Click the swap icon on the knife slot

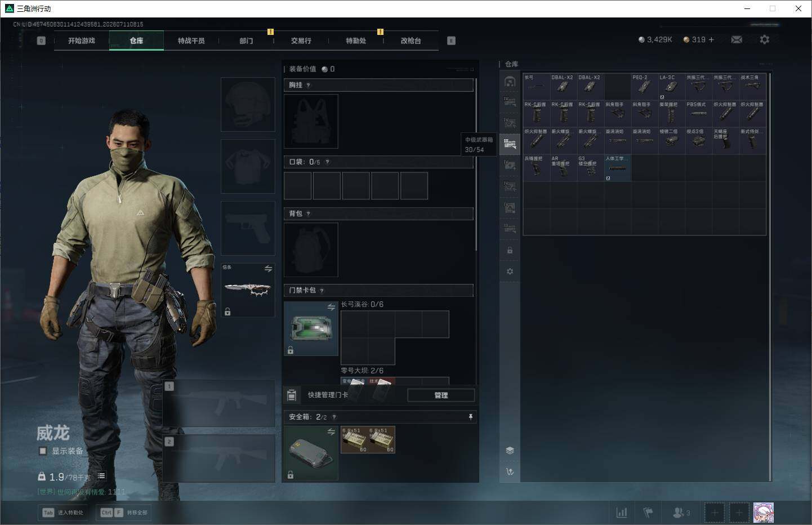(x=268, y=269)
